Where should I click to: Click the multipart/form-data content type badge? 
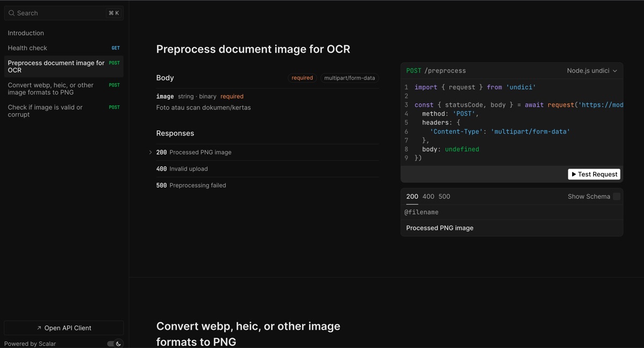coord(349,78)
